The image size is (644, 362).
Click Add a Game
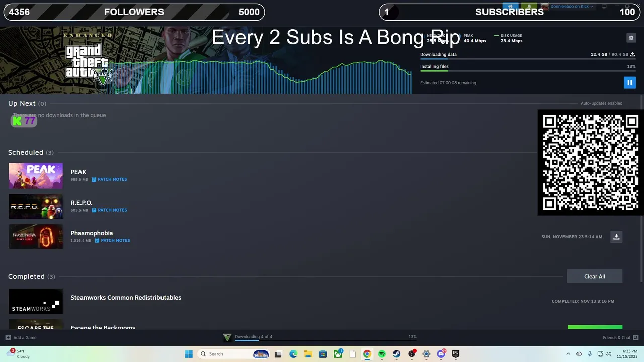point(25,338)
